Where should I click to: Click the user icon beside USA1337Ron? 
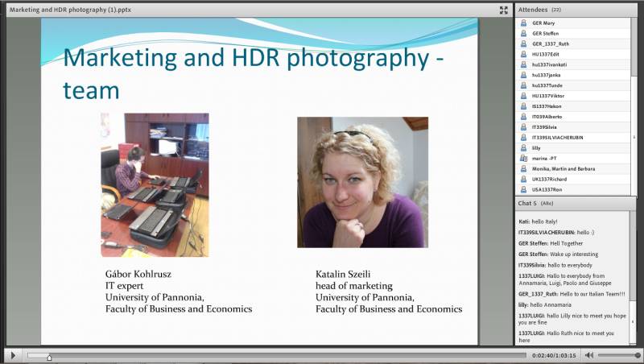pyautogui.click(x=524, y=189)
